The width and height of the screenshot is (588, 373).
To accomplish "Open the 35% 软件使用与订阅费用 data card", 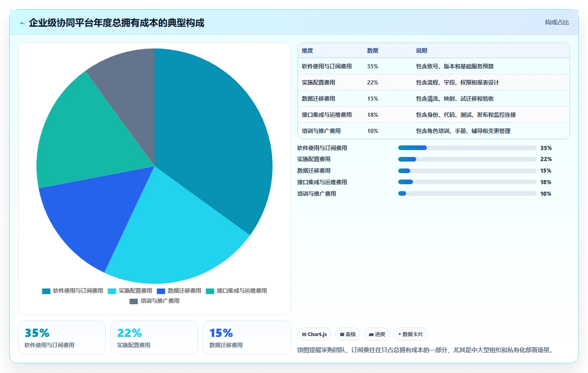I will [62, 337].
